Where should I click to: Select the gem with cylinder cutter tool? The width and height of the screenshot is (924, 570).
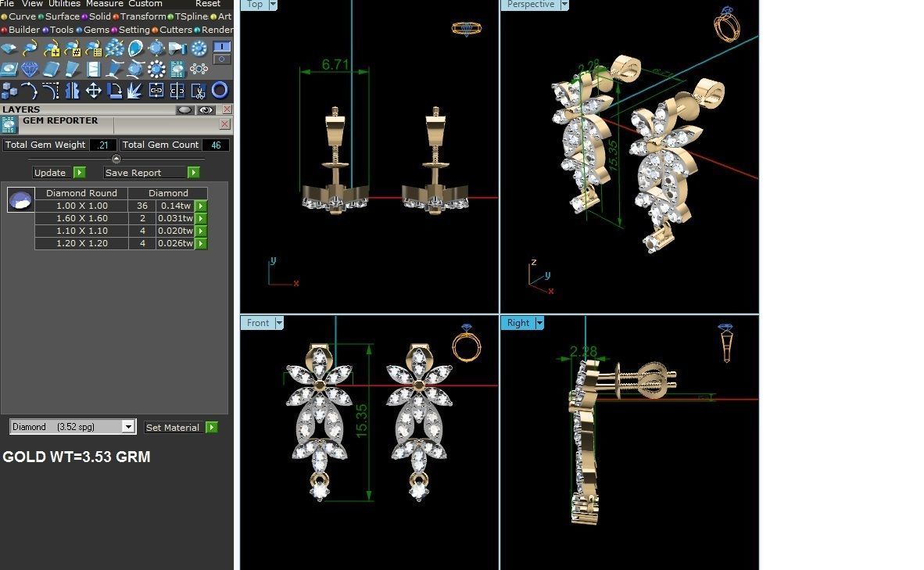[x=177, y=48]
